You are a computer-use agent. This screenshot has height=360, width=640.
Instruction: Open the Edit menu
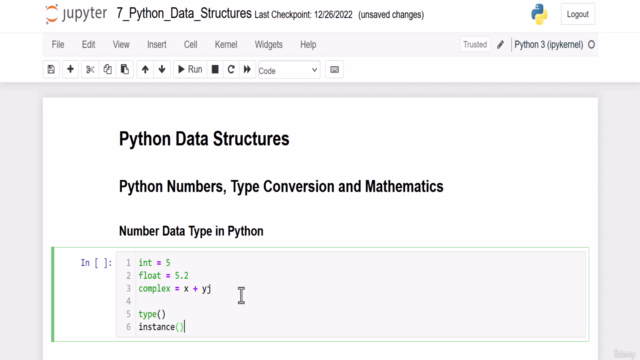coord(89,44)
